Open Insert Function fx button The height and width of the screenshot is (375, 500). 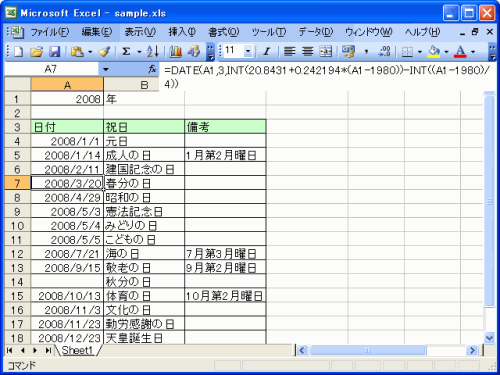[152, 69]
